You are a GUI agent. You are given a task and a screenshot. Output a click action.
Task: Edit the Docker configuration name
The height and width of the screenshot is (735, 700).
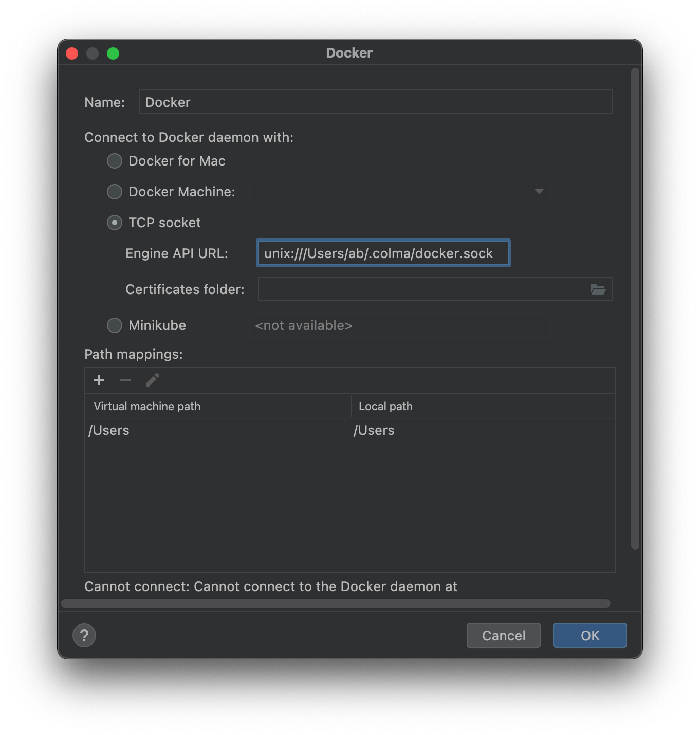tap(375, 102)
